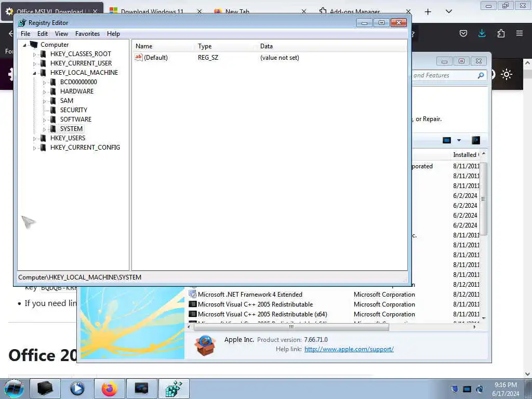
Task: Open the View menu in Registry Editor
Action: pyautogui.click(x=61, y=34)
